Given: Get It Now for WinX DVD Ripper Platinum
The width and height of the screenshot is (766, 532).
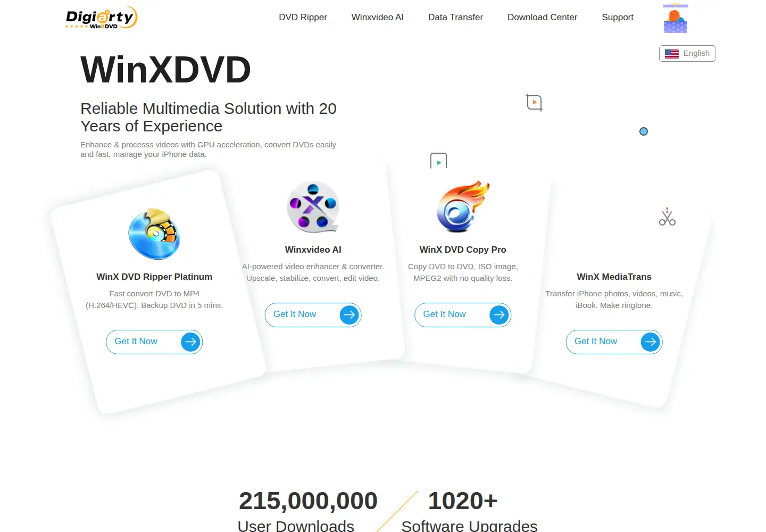Looking at the screenshot, I should pos(154,342).
